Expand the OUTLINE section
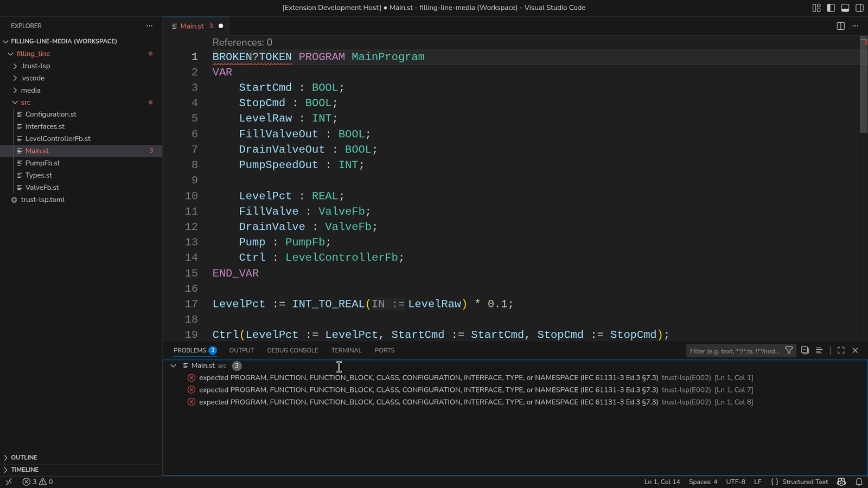 [x=24, y=457]
